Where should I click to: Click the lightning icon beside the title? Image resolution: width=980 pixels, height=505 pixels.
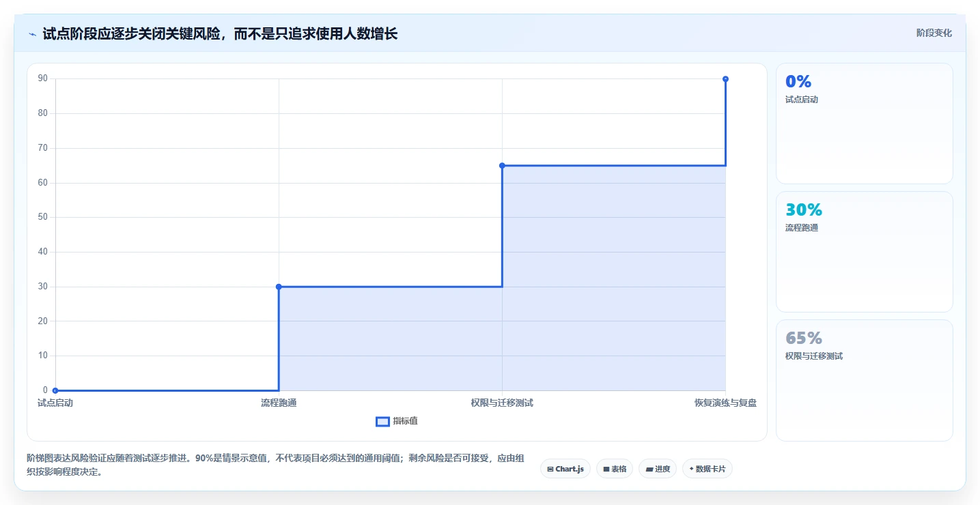[x=32, y=33]
